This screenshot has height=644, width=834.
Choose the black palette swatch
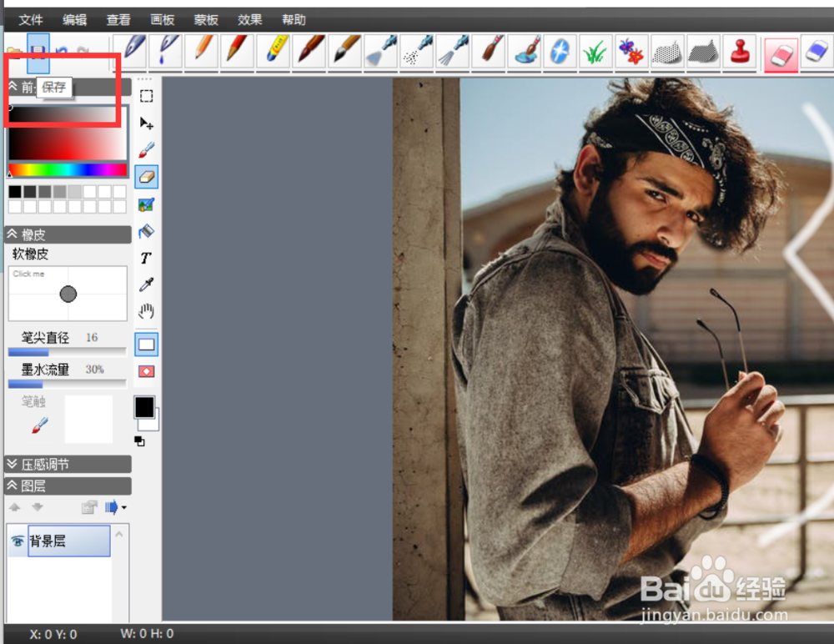coord(15,192)
